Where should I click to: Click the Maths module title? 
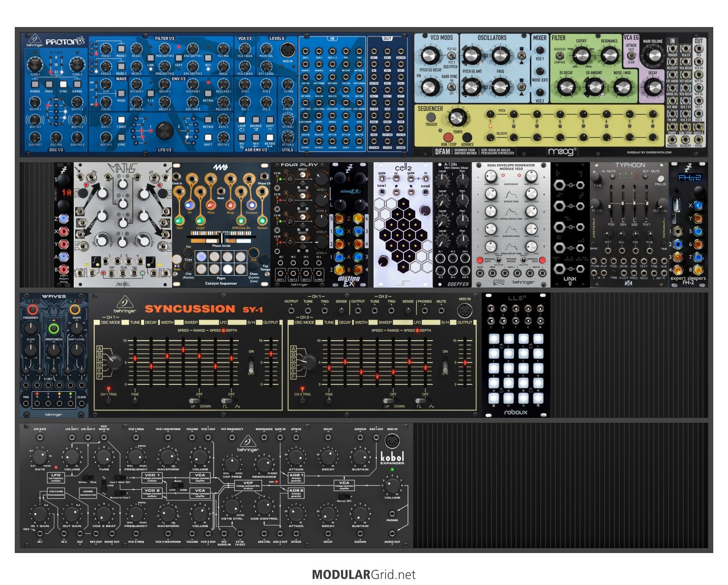pyautogui.click(x=122, y=169)
